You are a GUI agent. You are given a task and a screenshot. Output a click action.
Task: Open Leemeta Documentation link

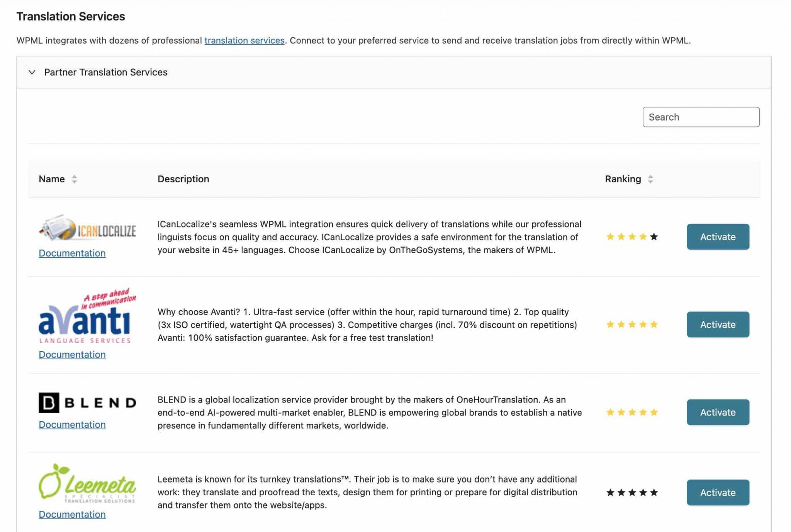pyautogui.click(x=72, y=514)
